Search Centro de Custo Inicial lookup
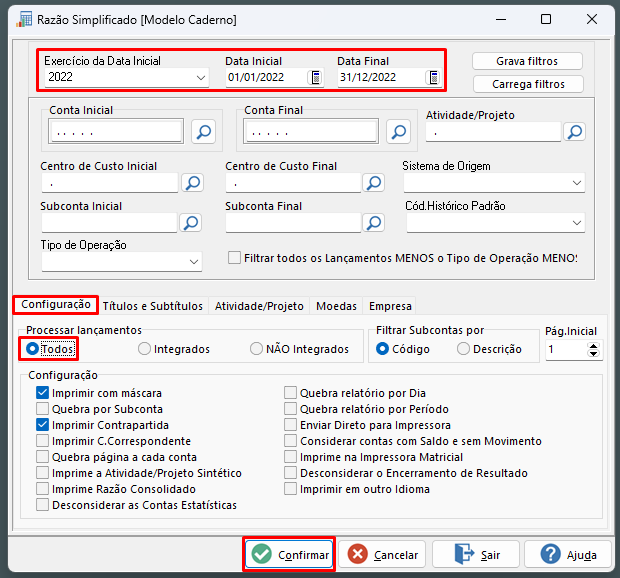Viewport: 620px width, 578px height. tap(193, 183)
